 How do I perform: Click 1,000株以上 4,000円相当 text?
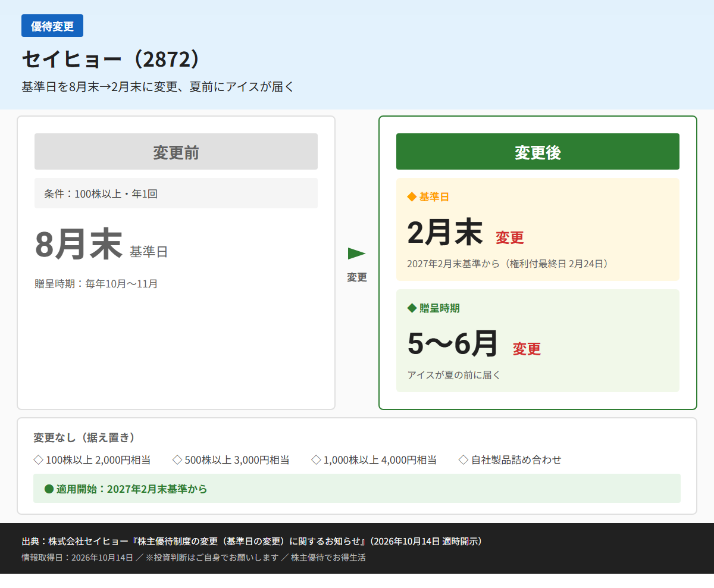point(380,460)
